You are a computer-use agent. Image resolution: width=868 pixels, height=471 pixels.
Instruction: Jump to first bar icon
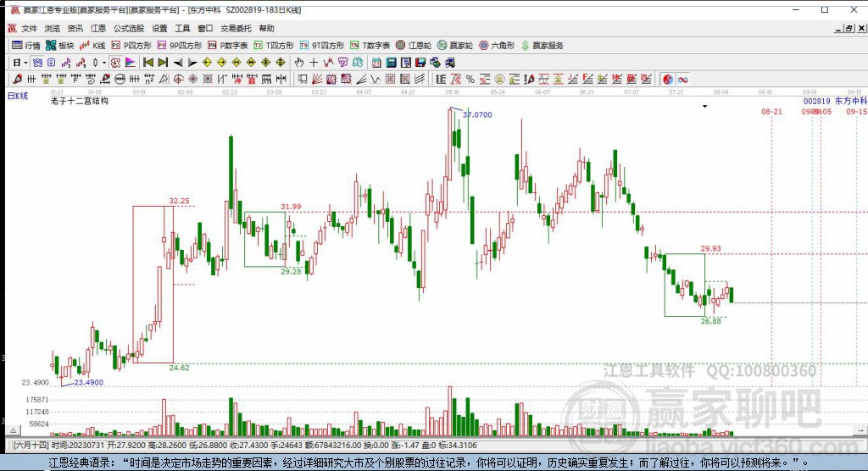[147, 63]
